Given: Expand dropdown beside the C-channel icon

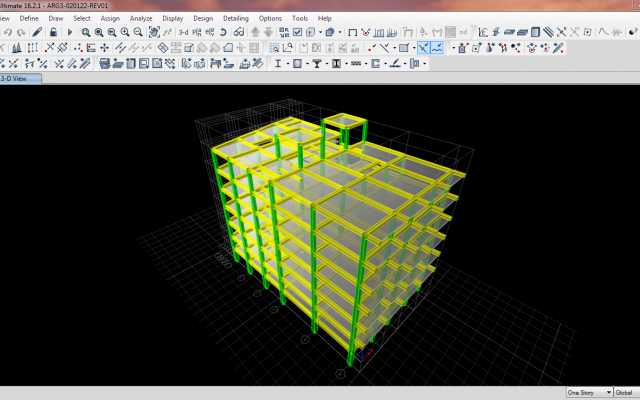Looking at the screenshot, I should coord(386,64).
